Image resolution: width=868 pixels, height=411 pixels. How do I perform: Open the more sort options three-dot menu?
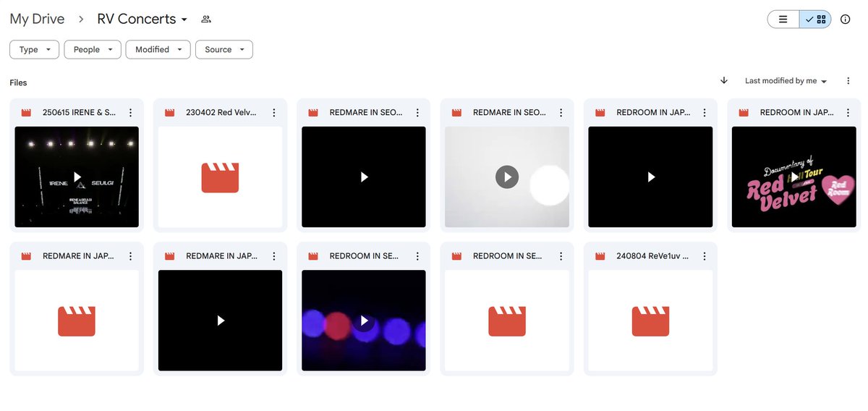click(848, 80)
